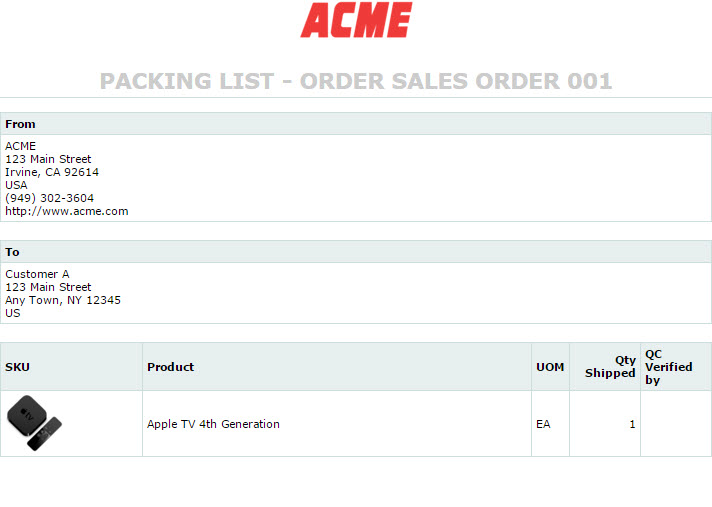
Task: Open the http://www.acme.com link
Action: (67, 211)
